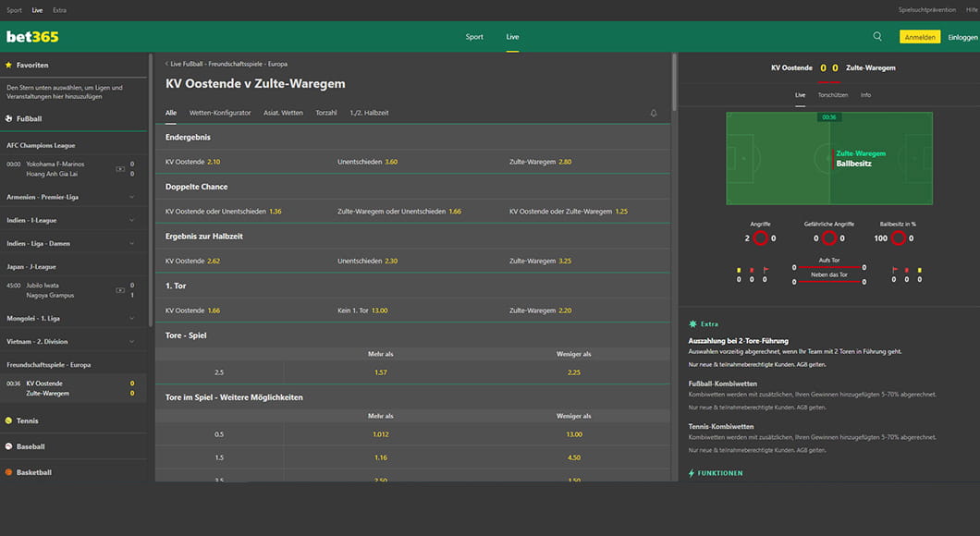The image size is (980, 536).
Task: Open Auszahlung bei 2-Tore-Führung offer
Action: click(738, 341)
